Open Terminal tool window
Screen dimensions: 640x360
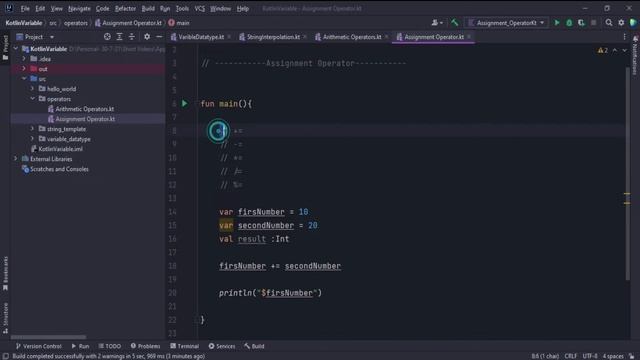coord(184,346)
